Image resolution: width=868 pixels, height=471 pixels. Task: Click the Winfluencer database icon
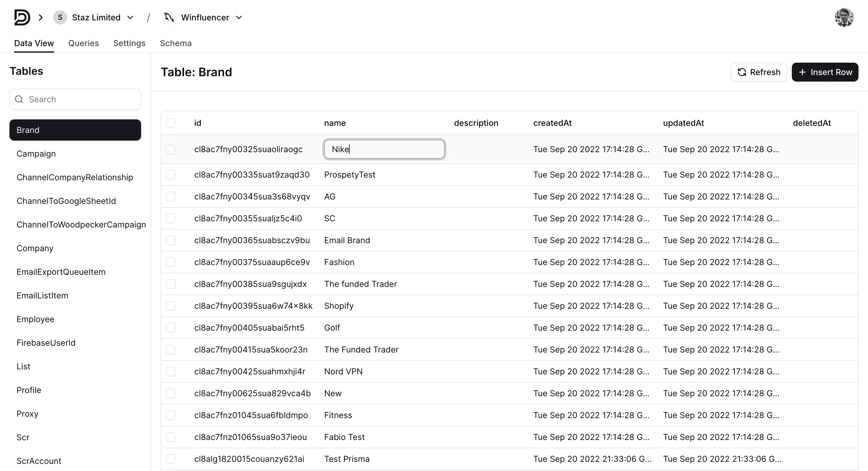point(169,17)
